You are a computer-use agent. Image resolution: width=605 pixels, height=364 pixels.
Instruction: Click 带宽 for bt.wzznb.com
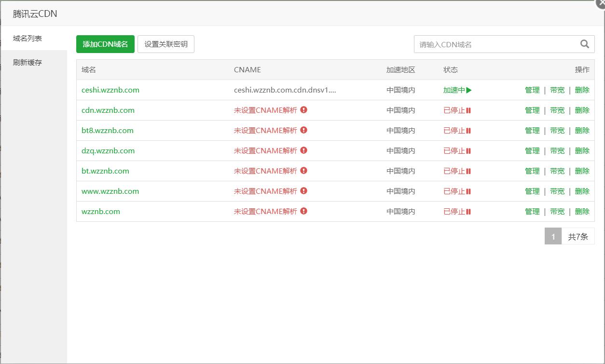(x=557, y=171)
